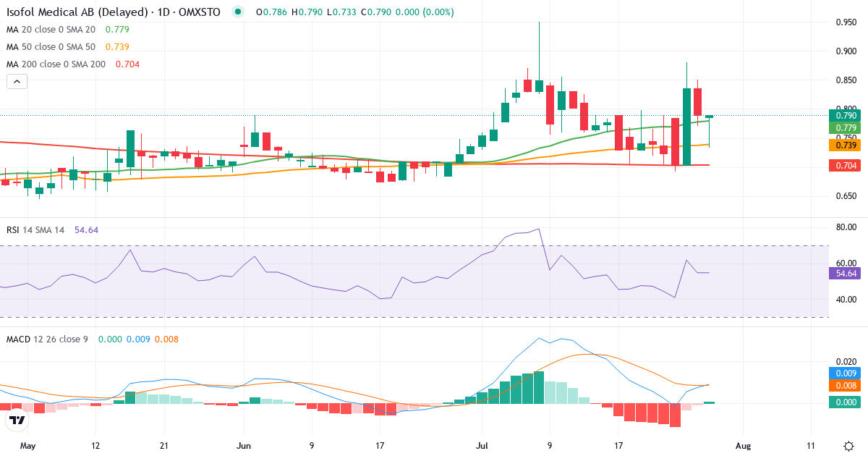Collapse the indicator legend chevron
Viewport: 868px width, 456px height.
[x=17, y=81]
